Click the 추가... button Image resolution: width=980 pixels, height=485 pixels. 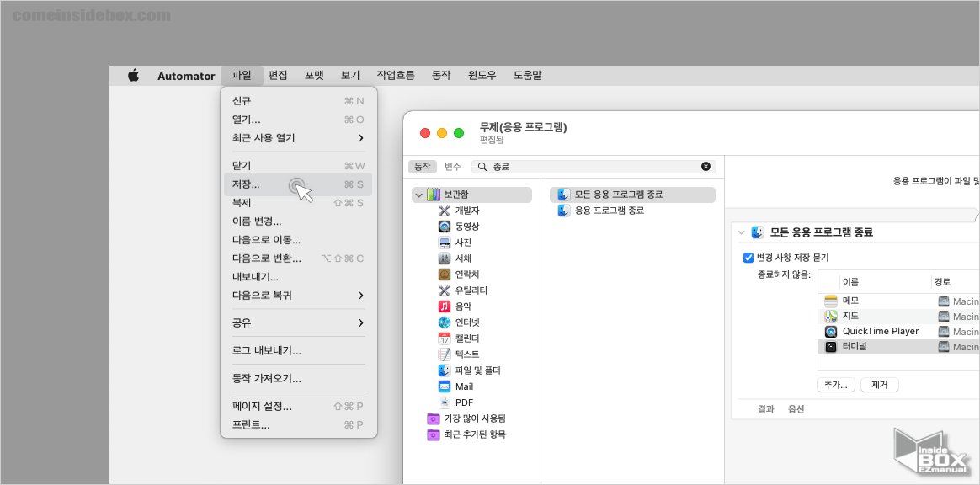[x=836, y=385]
